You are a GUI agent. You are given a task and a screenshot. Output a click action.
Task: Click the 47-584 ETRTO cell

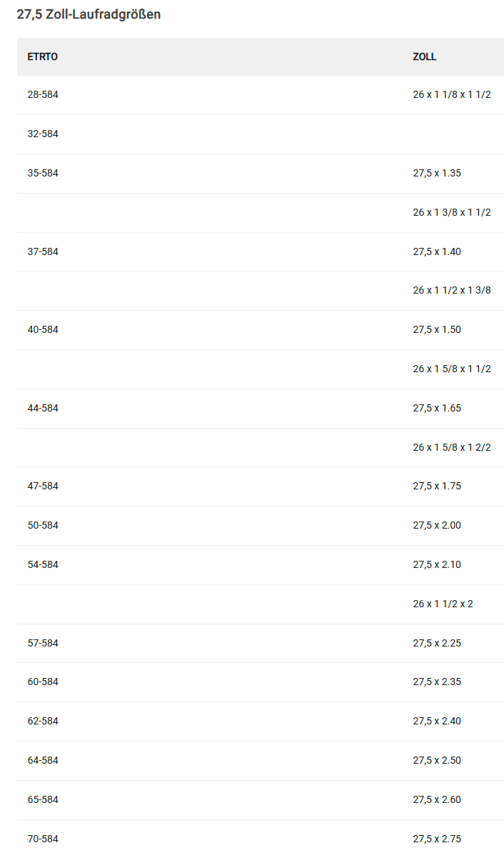point(43,486)
